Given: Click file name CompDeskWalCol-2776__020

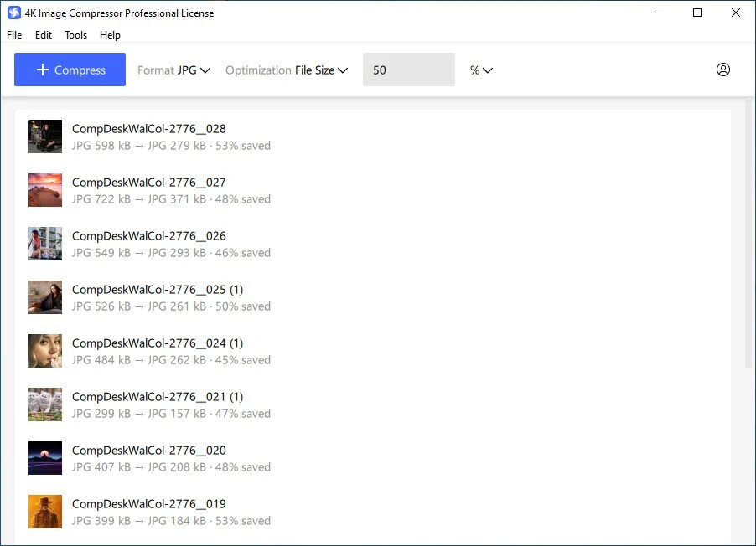Looking at the screenshot, I should pyautogui.click(x=149, y=450).
